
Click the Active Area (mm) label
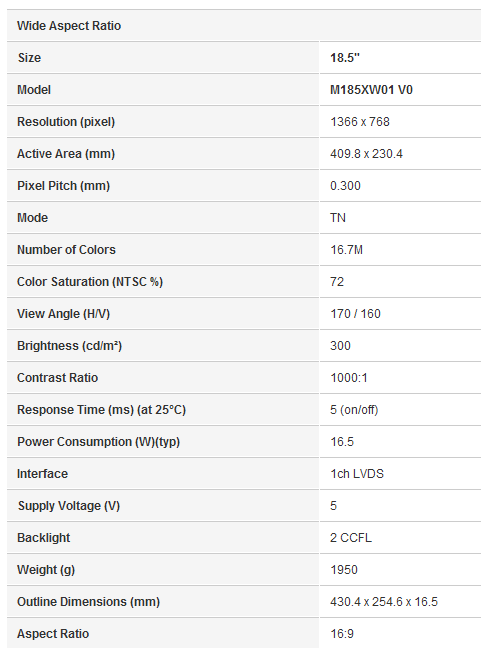[x=66, y=154]
